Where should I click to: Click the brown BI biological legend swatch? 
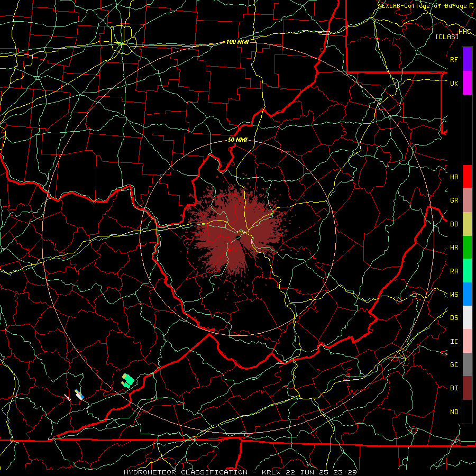tap(467, 388)
